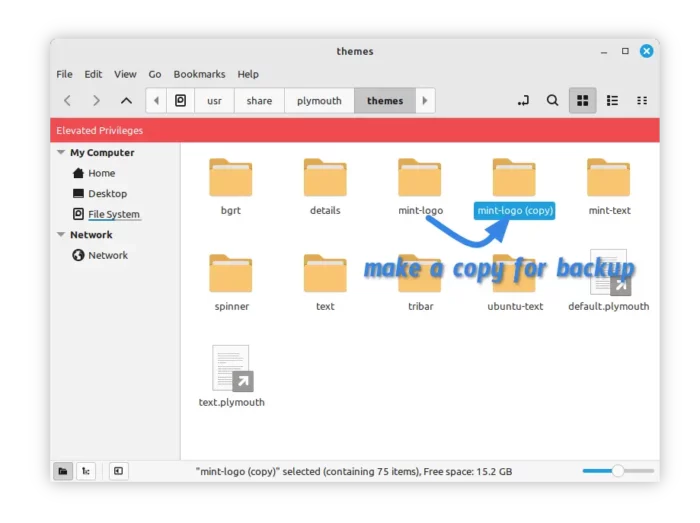700x523 pixels.
Task: Select the text.plymouth link file
Action: pos(231,377)
